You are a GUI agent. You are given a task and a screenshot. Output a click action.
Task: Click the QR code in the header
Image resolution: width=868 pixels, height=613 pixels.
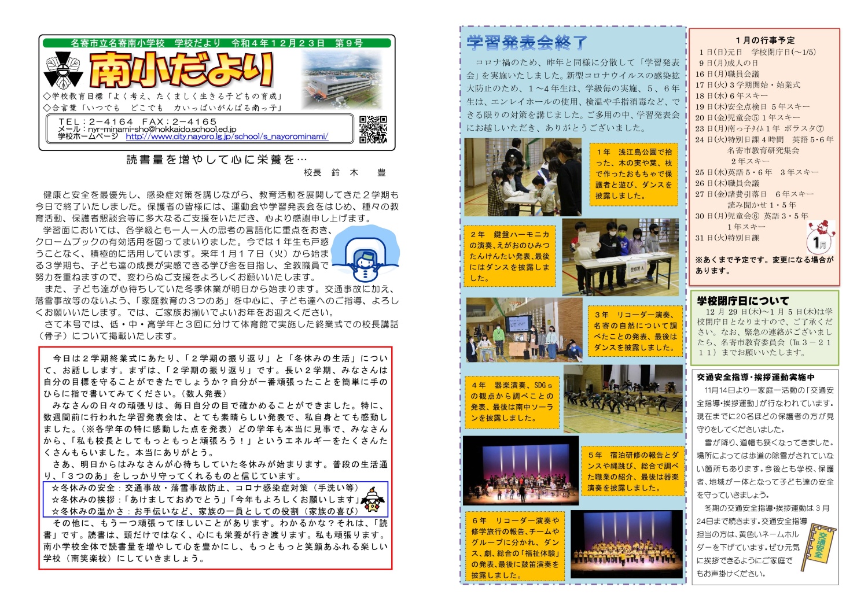[x=373, y=130]
